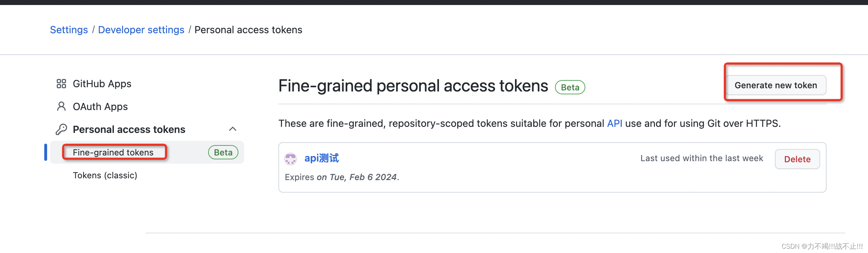Delete the api测试 token
This screenshot has width=868, height=253.
point(797,159)
